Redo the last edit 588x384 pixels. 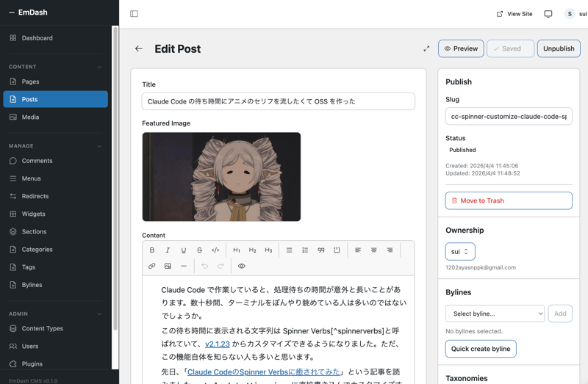coord(220,266)
